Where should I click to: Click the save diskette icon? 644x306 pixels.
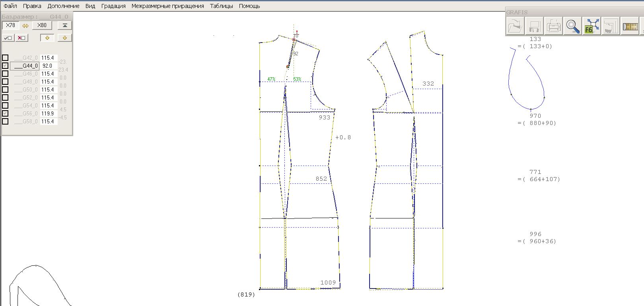pyautogui.click(x=534, y=26)
